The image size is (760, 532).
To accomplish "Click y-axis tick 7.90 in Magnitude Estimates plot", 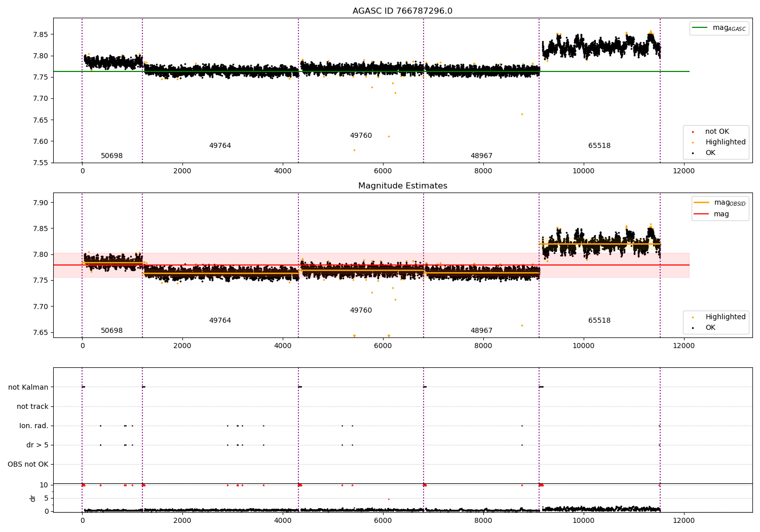I will point(41,203).
